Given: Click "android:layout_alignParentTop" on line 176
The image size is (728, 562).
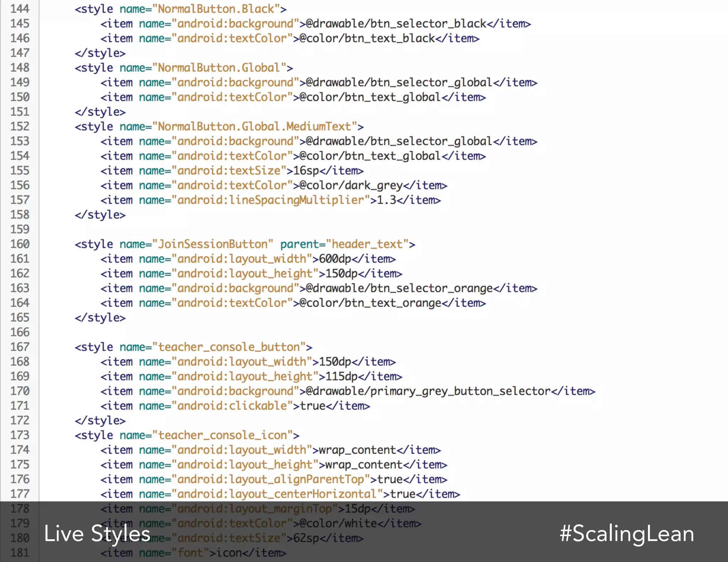Looking at the screenshot, I should 271,479.
